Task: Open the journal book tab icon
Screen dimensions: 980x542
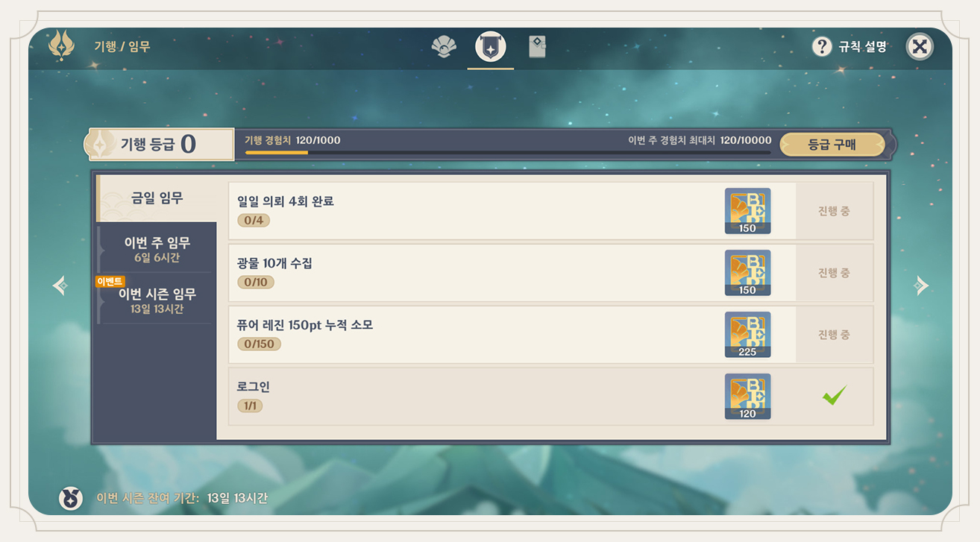Action: (x=537, y=47)
